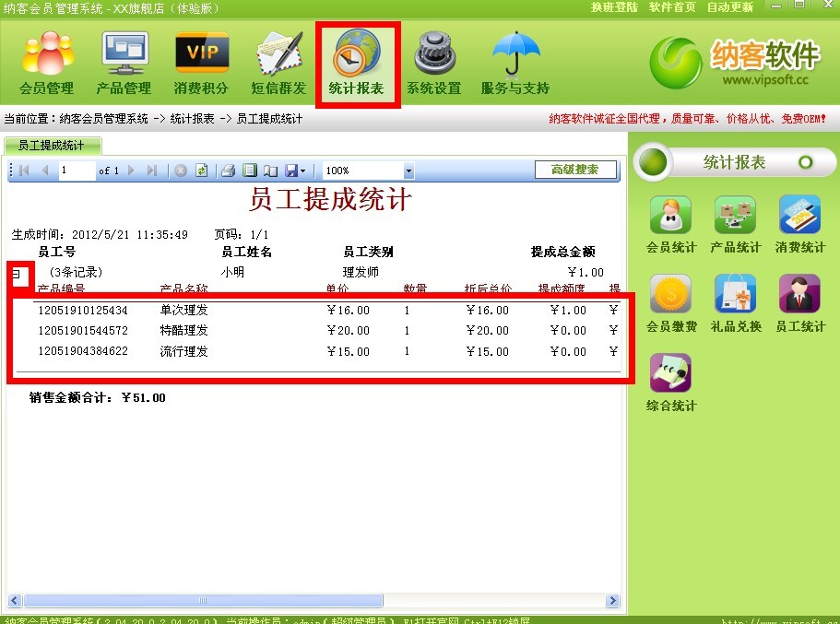Open the export save dropdown arrow
Image resolution: width=840 pixels, height=624 pixels.
302,171
